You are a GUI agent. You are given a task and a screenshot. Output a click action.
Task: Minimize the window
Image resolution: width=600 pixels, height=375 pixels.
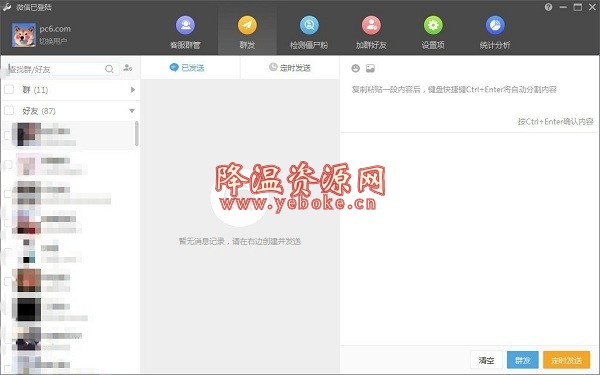click(x=563, y=7)
